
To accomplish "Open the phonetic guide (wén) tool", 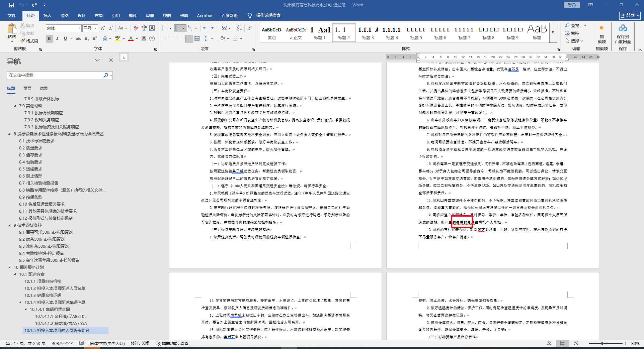I will (x=144, y=28).
